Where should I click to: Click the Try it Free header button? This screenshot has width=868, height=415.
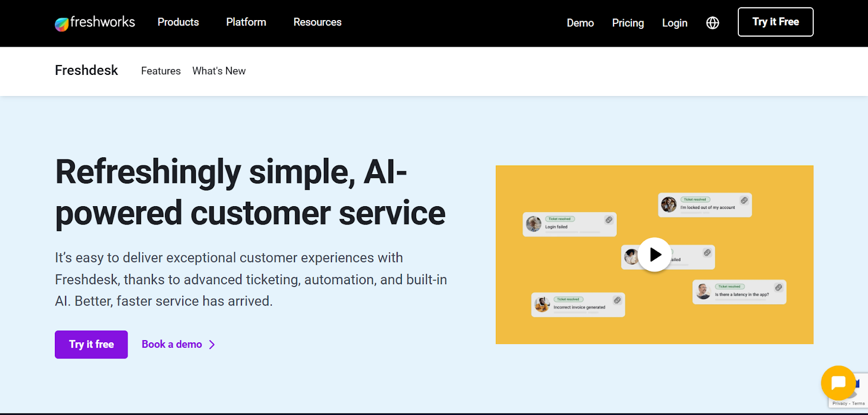(776, 22)
